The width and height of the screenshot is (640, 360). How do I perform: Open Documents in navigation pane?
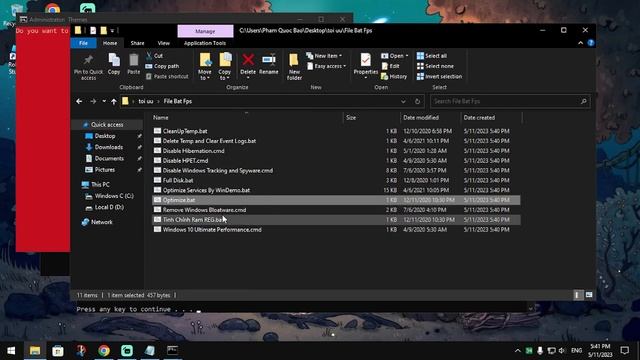[x=109, y=158]
